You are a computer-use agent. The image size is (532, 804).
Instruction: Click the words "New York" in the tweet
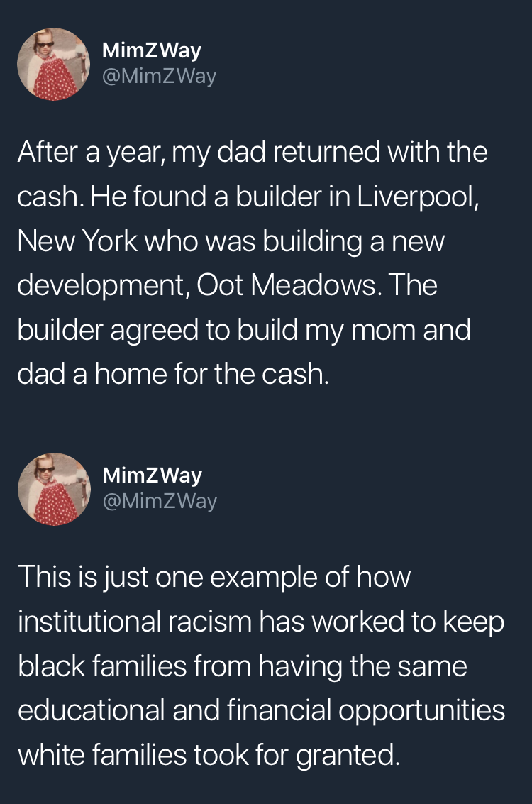[x=77, y=241]
